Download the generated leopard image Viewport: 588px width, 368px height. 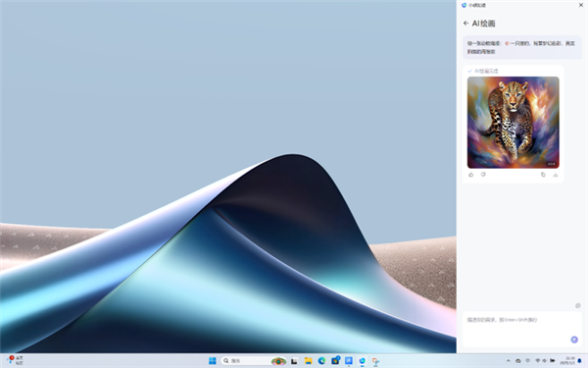tap(556, 175)
